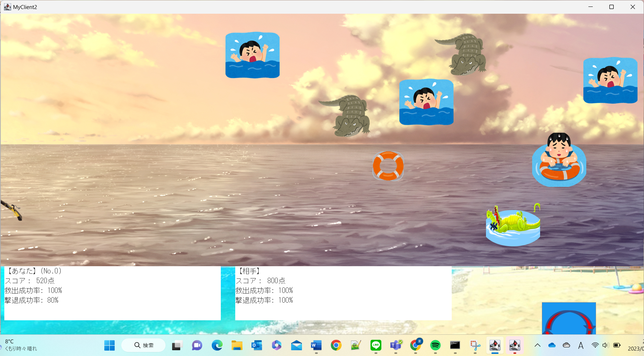Screen dimensions: 644x356
Task: Open the volume speaker tray icon
Action: click(x=605, y=345)
